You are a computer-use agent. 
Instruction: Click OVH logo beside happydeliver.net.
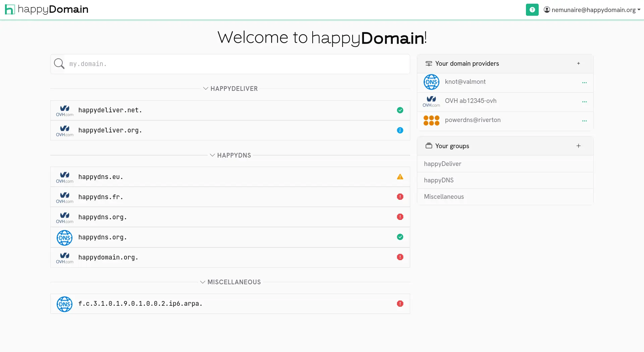click(x=65, y=111)
